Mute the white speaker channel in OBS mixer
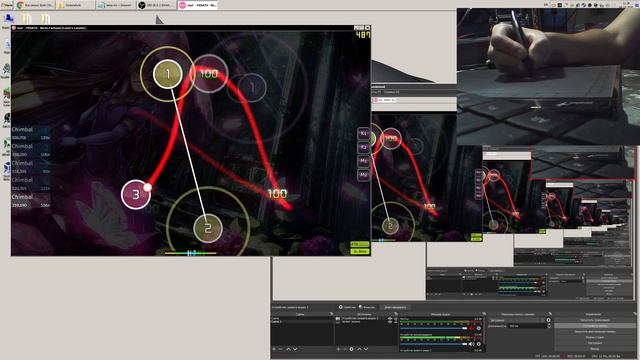 click(471, 344)
